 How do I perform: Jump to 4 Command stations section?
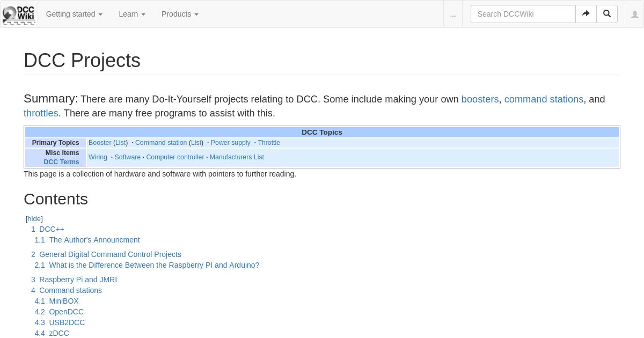tap(67, 290)
